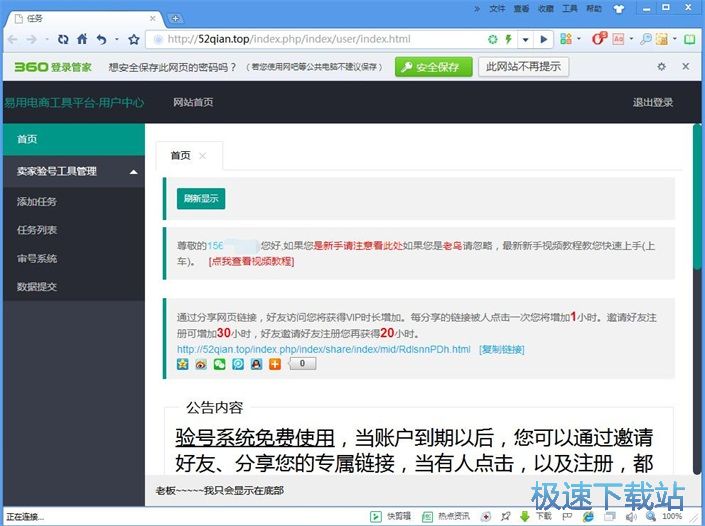This screenshot has height=526, width=705.
Task: Open 网站首页 in top navigation
Action: (193, 103)
